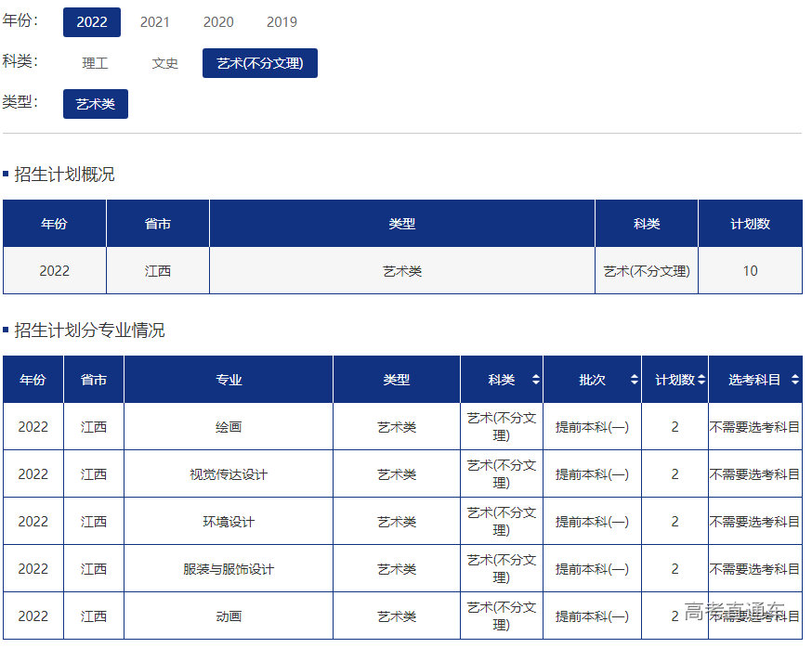
Task: Click 绘画 major cell
Action: point(229,427)
